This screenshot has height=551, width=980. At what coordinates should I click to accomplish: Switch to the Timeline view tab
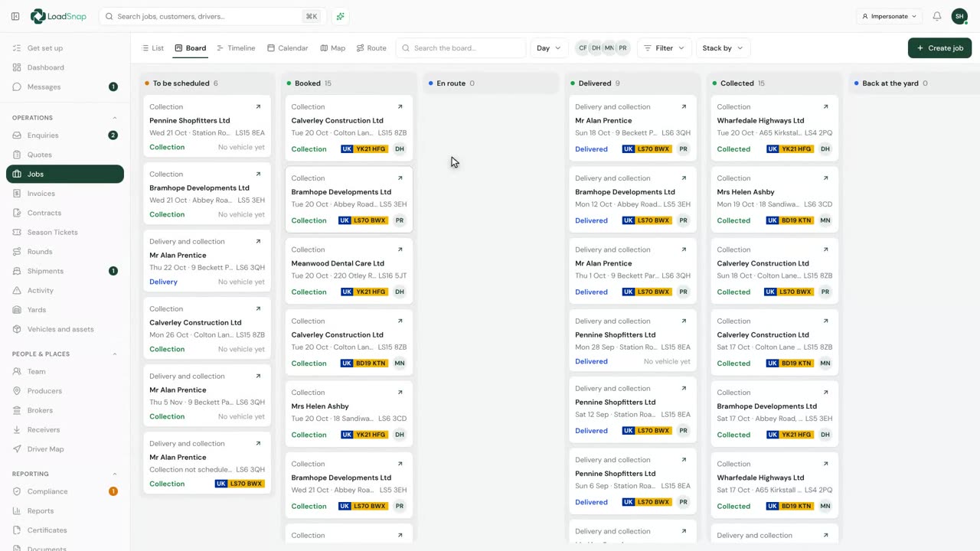(x=236, y=47)
